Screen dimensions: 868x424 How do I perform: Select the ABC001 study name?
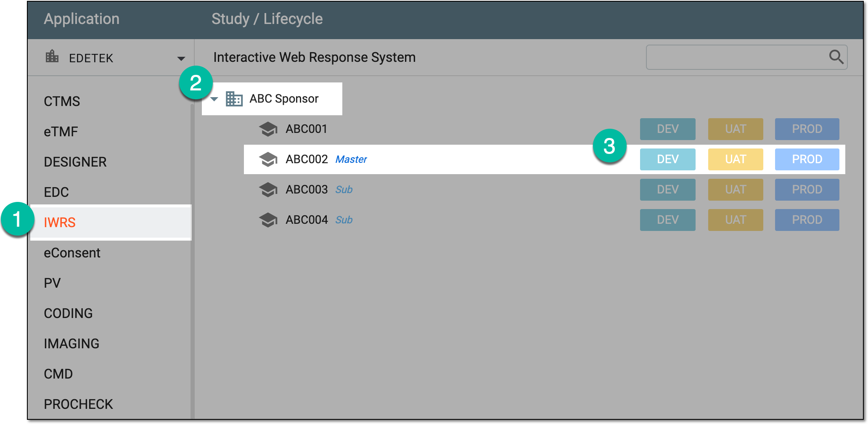pyautogui.click(x=307, y=129)
